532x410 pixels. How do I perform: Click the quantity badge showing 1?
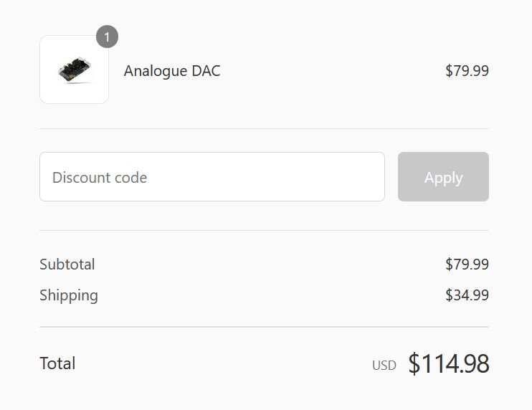[x=107, y=37]
